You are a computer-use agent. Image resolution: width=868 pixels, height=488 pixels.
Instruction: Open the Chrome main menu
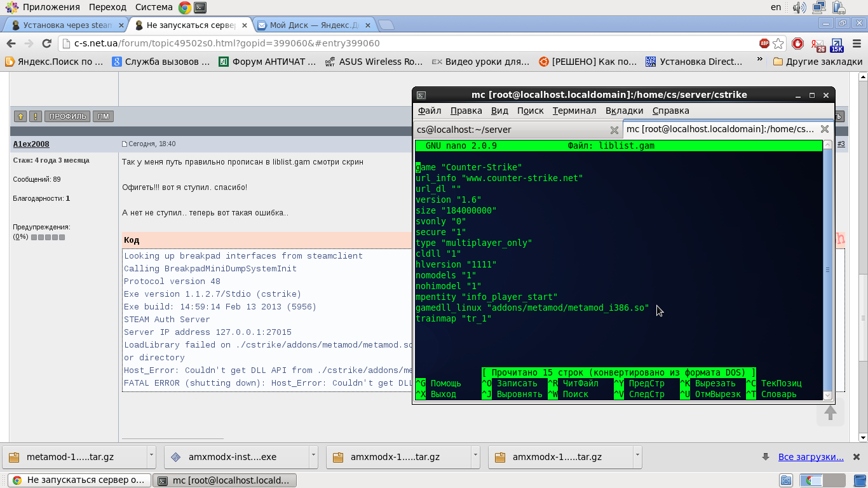click(856, 43)
